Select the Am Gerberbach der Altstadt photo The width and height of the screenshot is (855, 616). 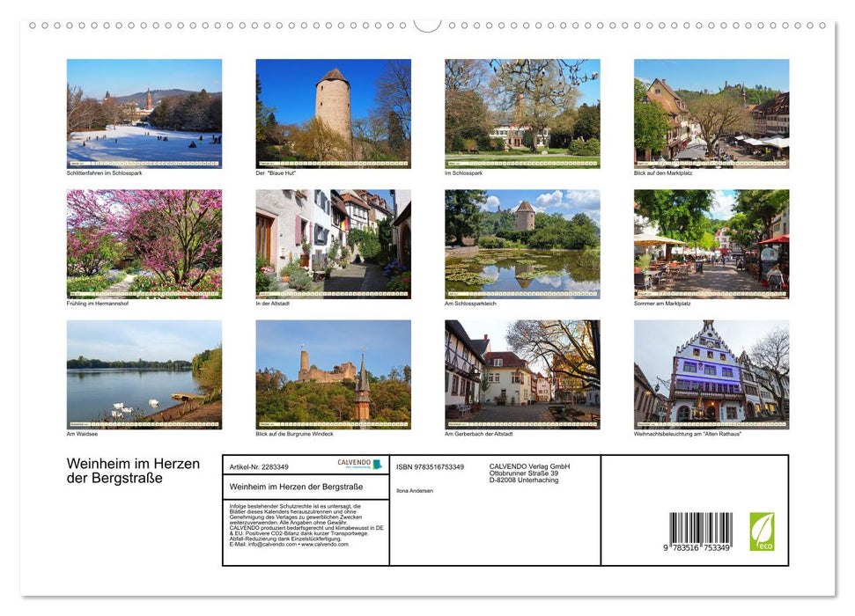coord(522,375)
